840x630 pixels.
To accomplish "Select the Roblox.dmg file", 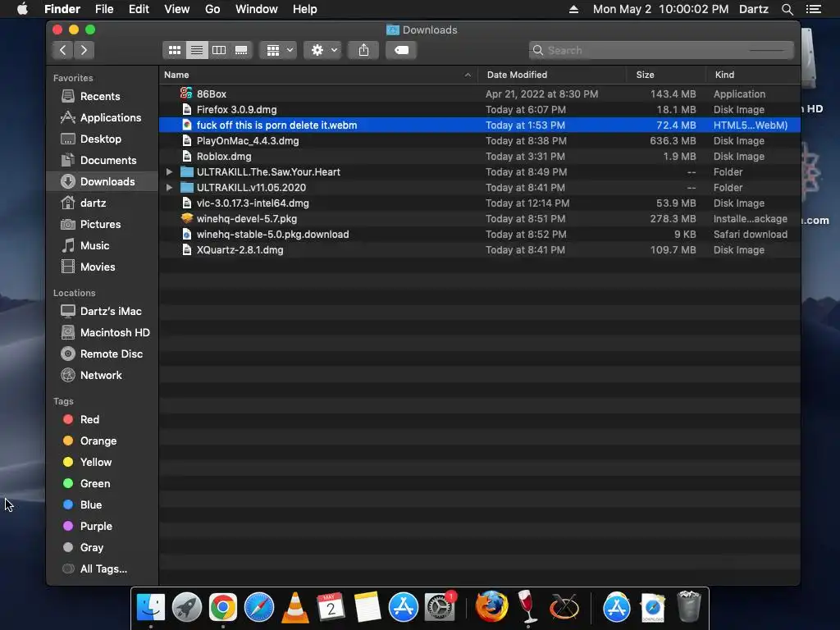I will [480, 157].
